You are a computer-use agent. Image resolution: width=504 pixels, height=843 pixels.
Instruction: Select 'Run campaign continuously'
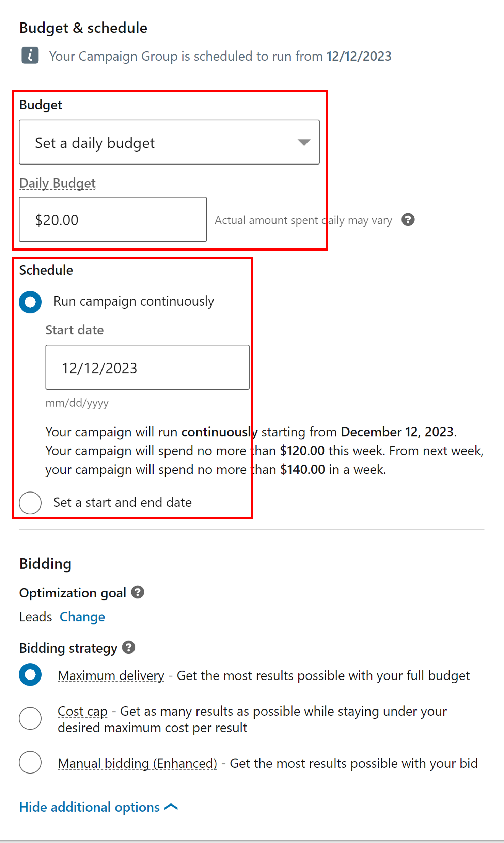(30, 301)
